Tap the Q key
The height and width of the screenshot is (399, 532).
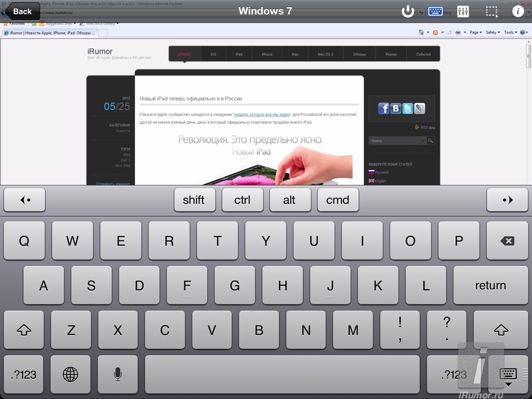pos(24,241)
